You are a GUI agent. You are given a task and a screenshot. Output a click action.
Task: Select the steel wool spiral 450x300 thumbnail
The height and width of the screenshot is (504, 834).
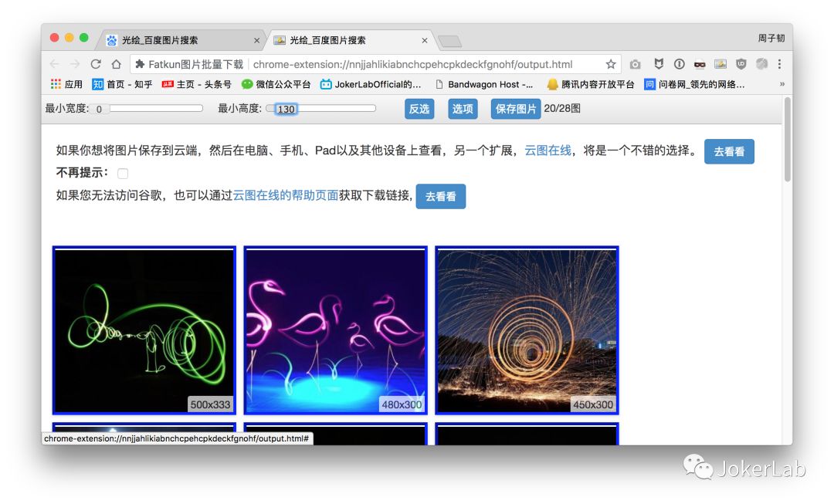527,330
